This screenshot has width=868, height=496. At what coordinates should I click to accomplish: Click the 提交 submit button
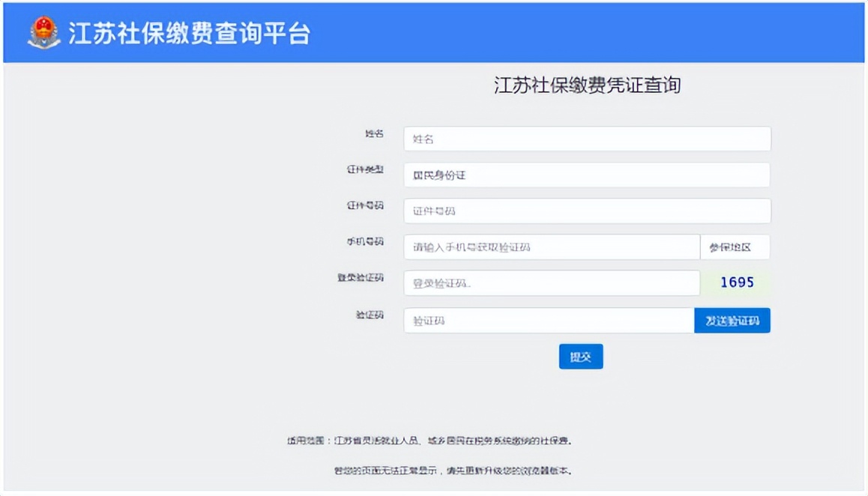[x=581, y=357]
